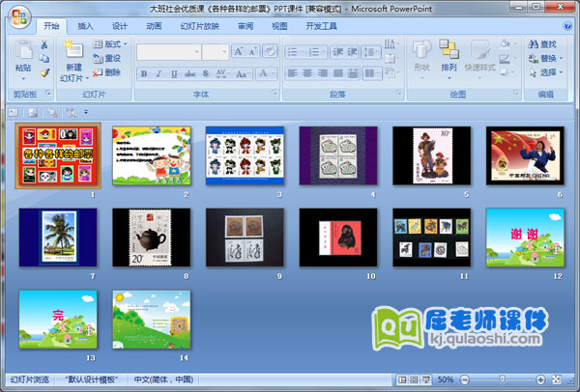Click the Replace (替换) button
This screenshot has height=392, width=580.
[x=548, y=58]
